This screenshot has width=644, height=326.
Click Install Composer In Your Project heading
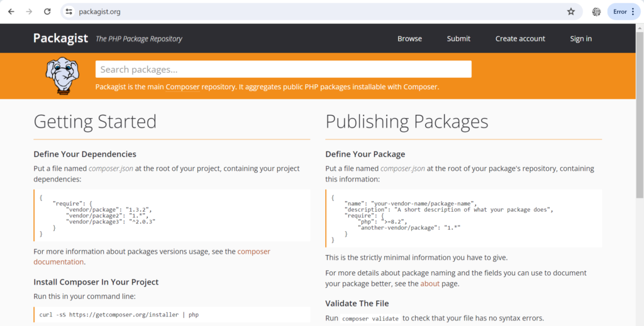pyautogui.click(x=96, y=281)
